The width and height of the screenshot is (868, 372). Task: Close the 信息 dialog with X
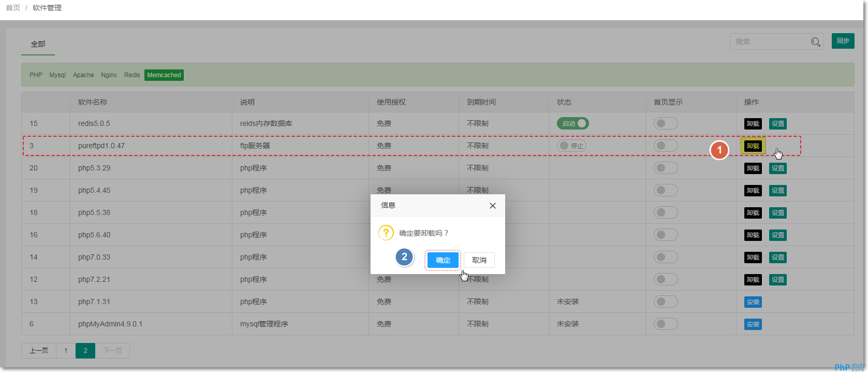(492, 206)
